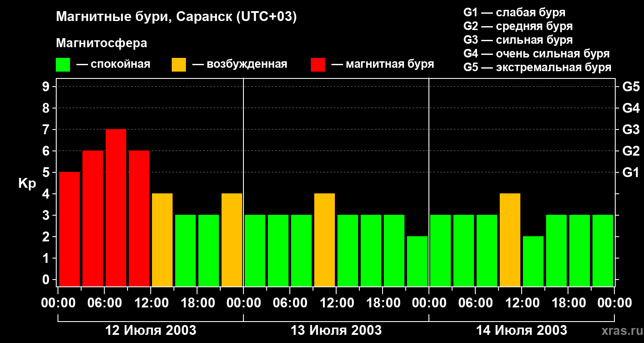This screenshot has height=343, width=644.
Task: Click the 'G3' right-axis label
Action: [x=631, y=129]
